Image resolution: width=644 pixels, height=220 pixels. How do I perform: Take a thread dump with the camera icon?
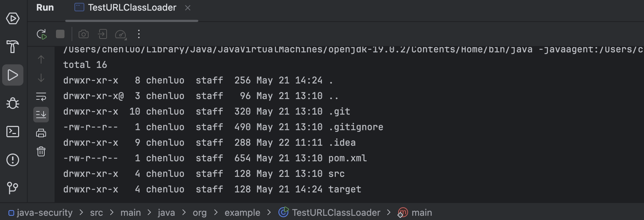(84, 34)
